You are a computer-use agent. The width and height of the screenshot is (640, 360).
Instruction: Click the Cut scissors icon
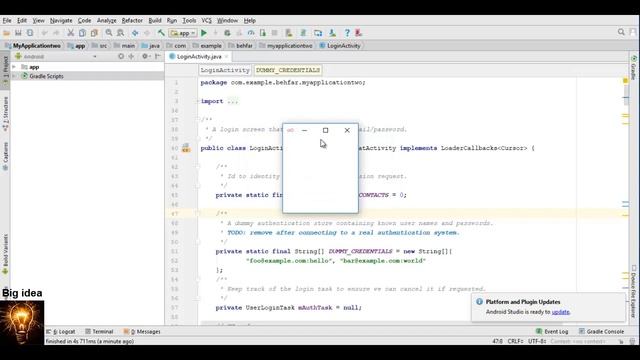coord(71,33)
